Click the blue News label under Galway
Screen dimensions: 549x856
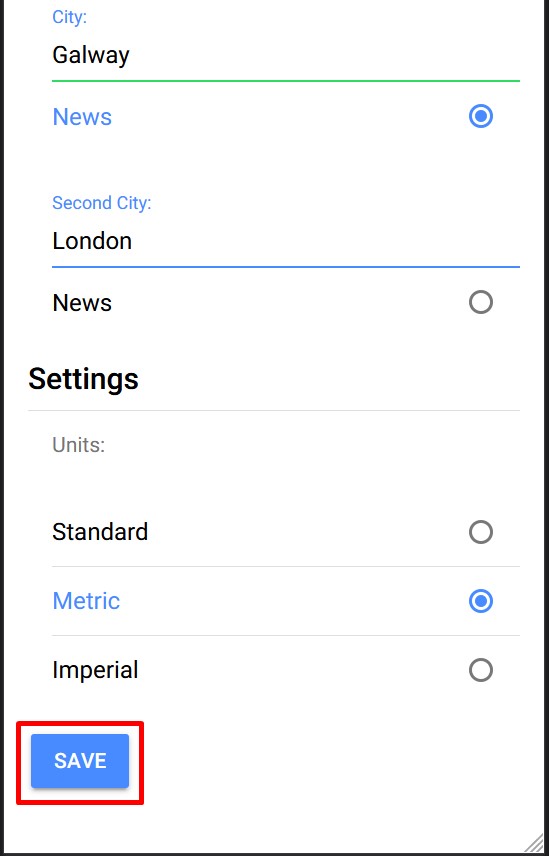click(82, 117)
